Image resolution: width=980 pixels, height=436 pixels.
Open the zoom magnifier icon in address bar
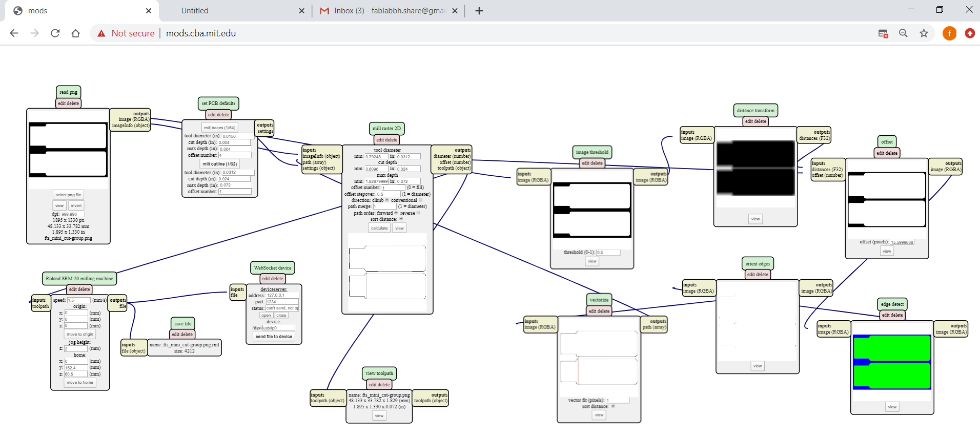coord(903,33)
